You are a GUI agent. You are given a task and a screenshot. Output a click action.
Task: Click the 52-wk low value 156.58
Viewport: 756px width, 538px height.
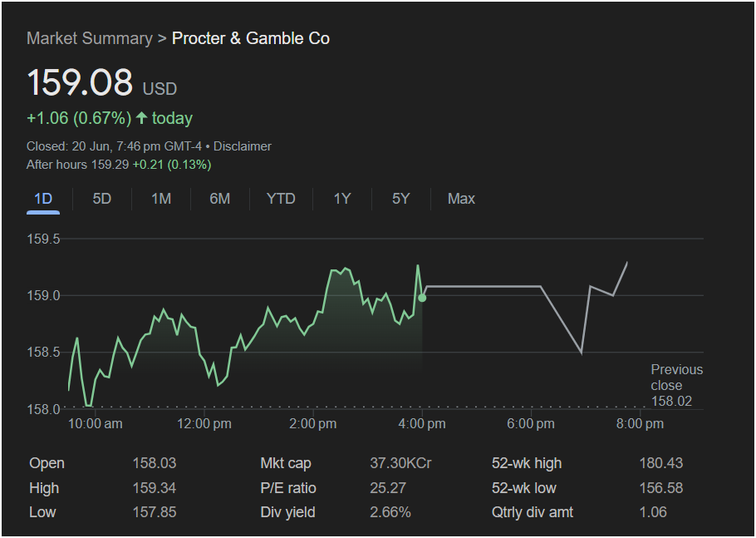(x=661, y=488)
